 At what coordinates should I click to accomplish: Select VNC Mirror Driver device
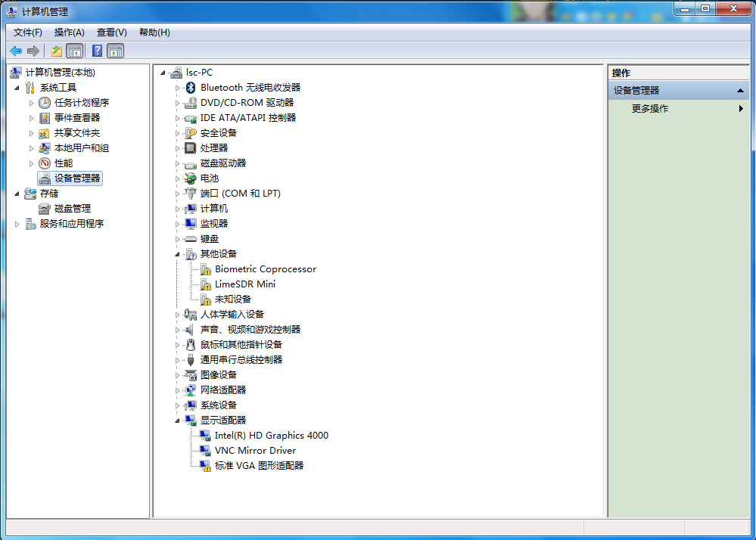coord(255,451)
